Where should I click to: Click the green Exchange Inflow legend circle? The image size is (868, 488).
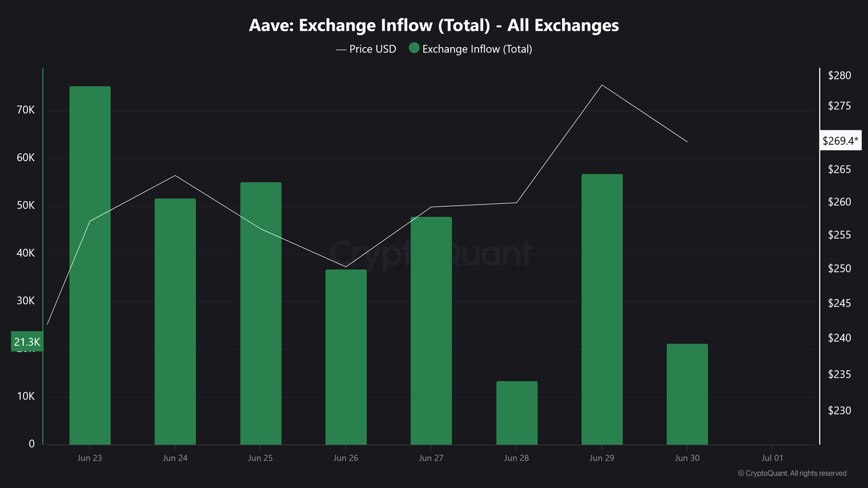click(414, 48)
